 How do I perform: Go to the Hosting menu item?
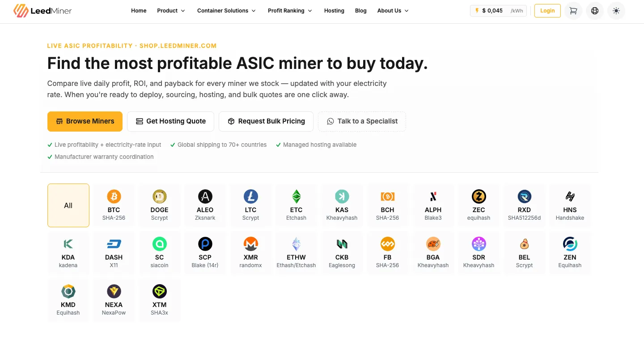coord(334,11)
